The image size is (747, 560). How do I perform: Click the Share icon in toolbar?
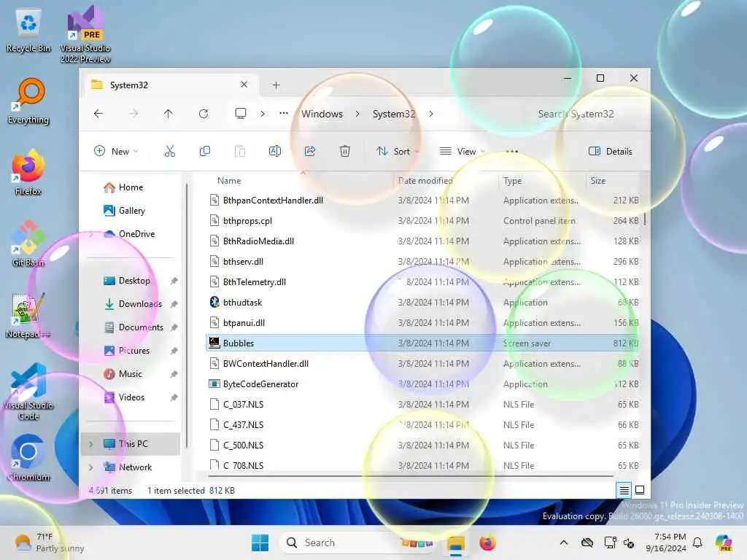point(309,152)
